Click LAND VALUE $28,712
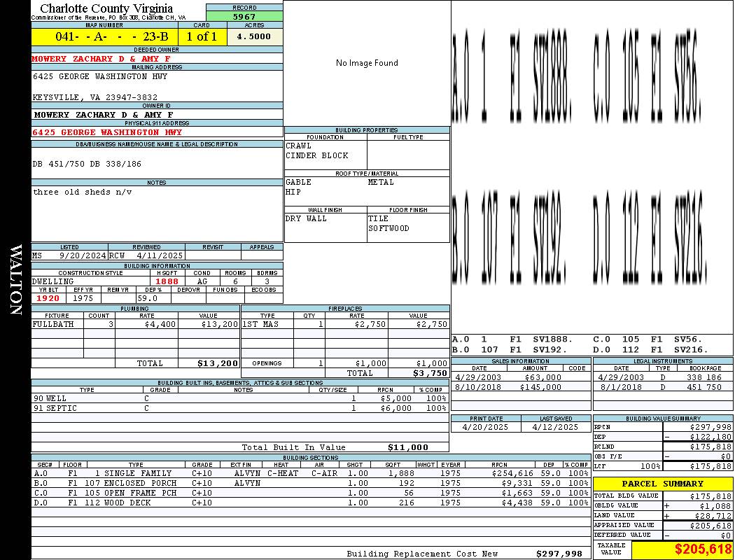Image resolution: width=735 pixels, height=560 pixels. point(713,515)
